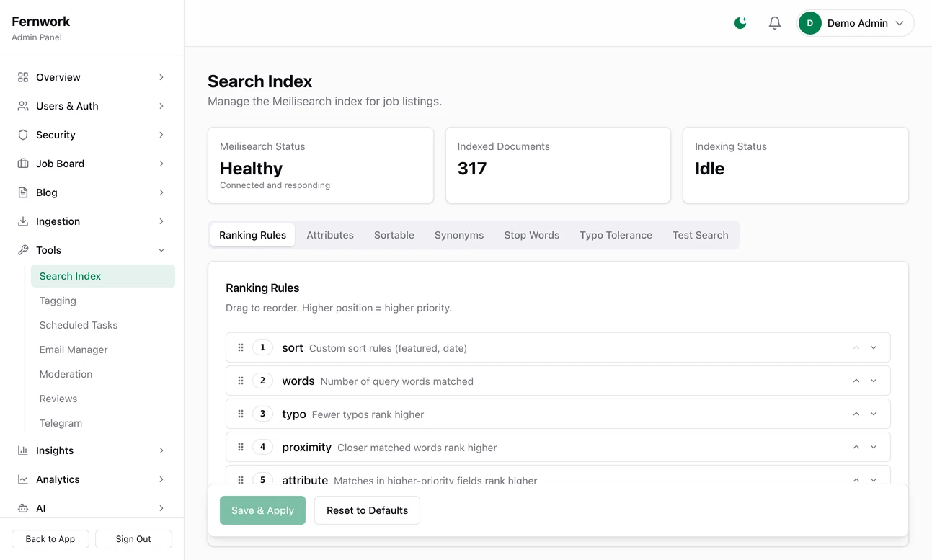Collapse the Tools section chevron
Viewport: 932px width, 560px height.
[x=161, y=250]
